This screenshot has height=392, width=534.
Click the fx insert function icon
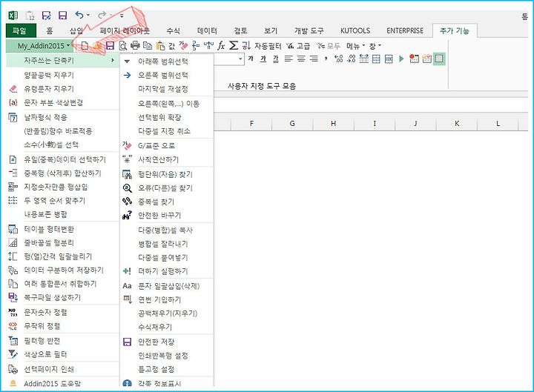(221, 45)
